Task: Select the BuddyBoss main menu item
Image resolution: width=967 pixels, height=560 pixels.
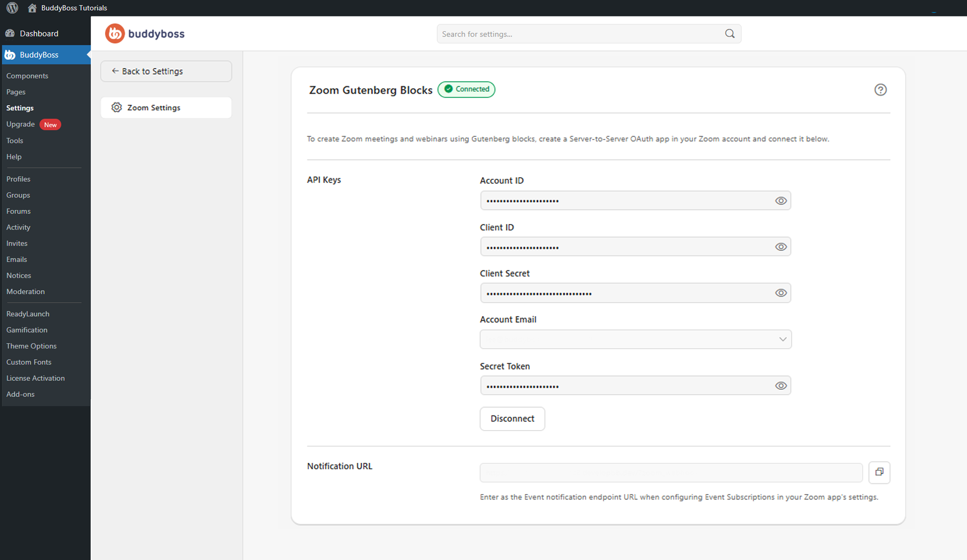Action: [45, 55]
